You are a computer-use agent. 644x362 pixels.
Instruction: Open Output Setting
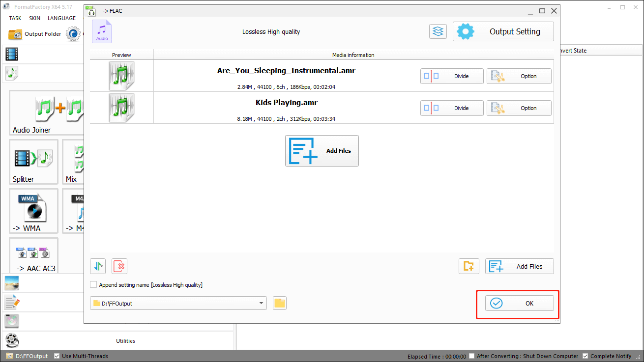(503, 31)
